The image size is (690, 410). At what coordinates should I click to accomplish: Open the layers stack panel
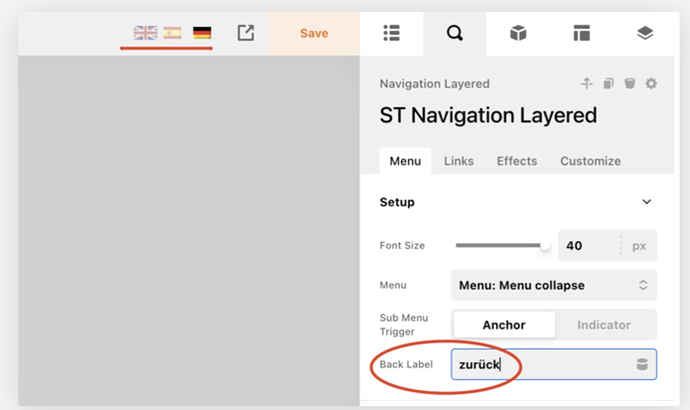coord(645,33)
